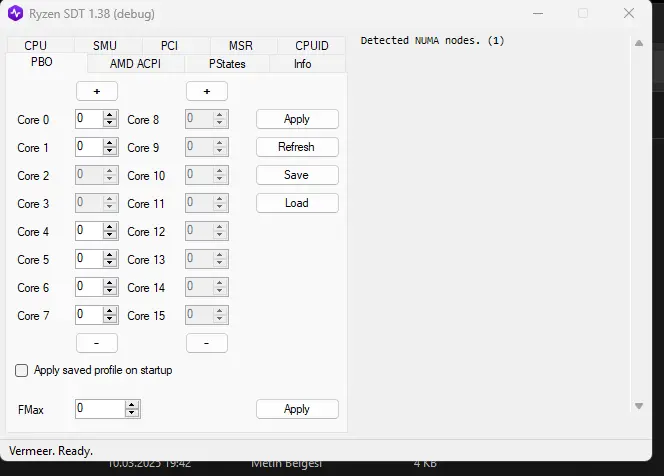Open the PStates tab
664x476 pixels.
tap(227, 64)
